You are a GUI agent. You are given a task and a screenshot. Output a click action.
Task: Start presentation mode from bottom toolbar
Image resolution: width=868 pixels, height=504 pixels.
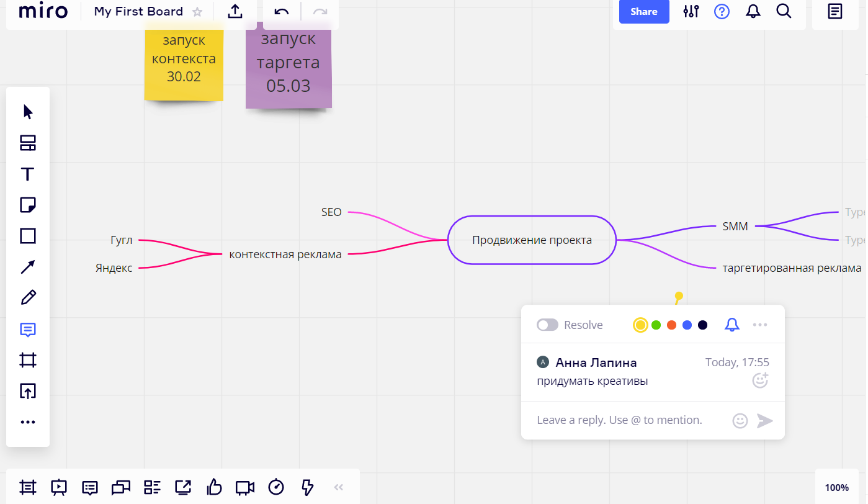pyautogui.click(x=59, y=487)
